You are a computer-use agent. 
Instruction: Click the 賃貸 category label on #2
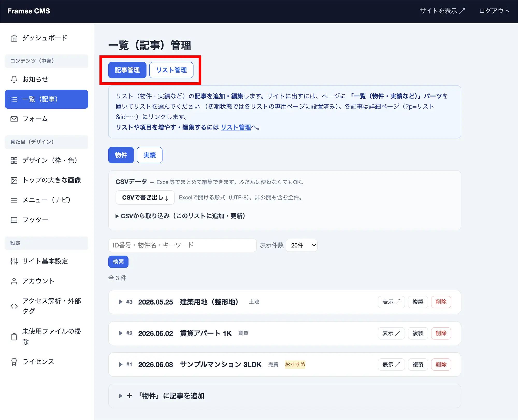243,333
